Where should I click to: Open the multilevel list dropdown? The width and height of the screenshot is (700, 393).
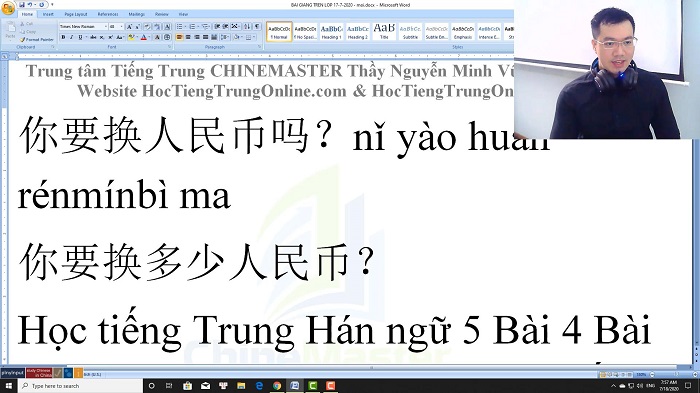pyautogui.click(x=205, y=27)
